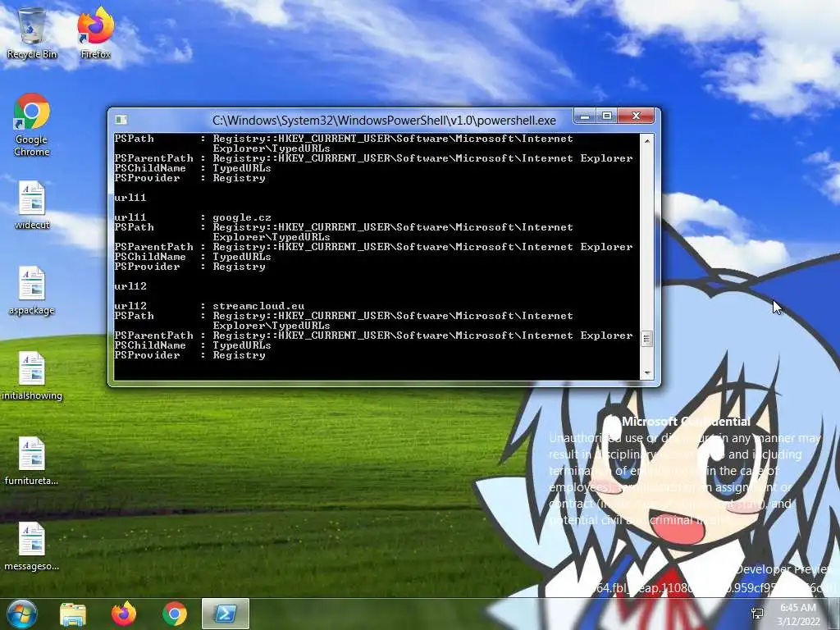Click the network tray icon
This screenshot has height=630, width=840.
pyautogui.click(x=757, y=614)
